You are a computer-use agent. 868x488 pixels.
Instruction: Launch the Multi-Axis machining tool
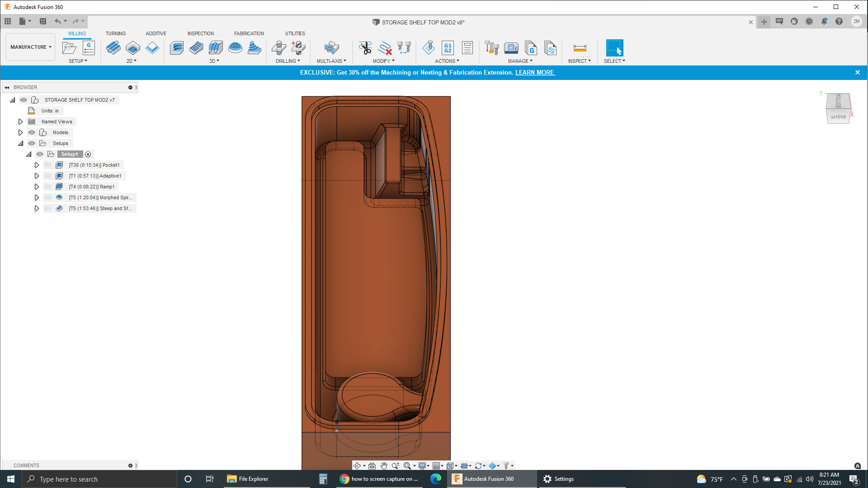tap(331, 48)
